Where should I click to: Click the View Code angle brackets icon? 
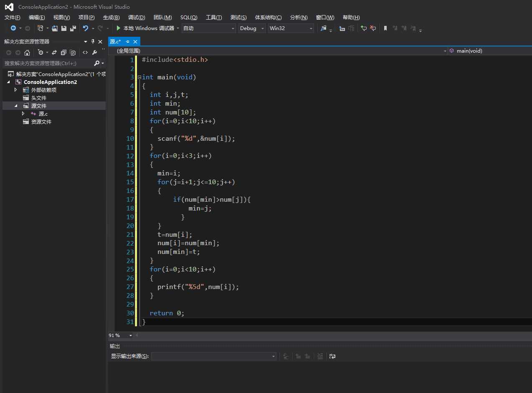pyautogui.click(x=85, y=53)
